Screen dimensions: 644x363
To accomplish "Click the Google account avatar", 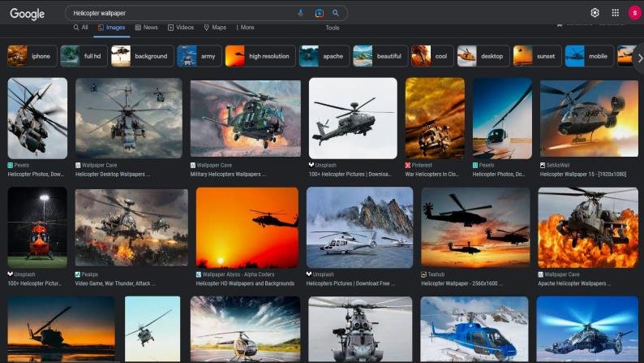I will (633, 13).
